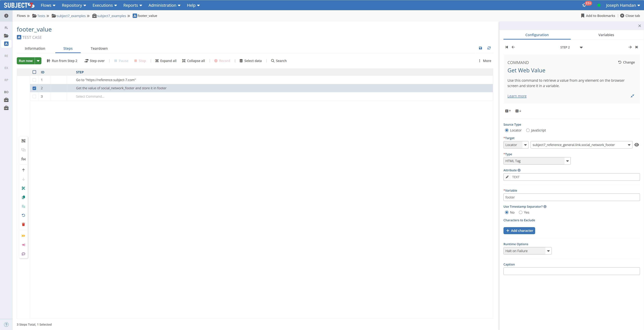This screenshot has height=330, width=644.
Task: Select the JavaScript source type radio
Action: 528,130
